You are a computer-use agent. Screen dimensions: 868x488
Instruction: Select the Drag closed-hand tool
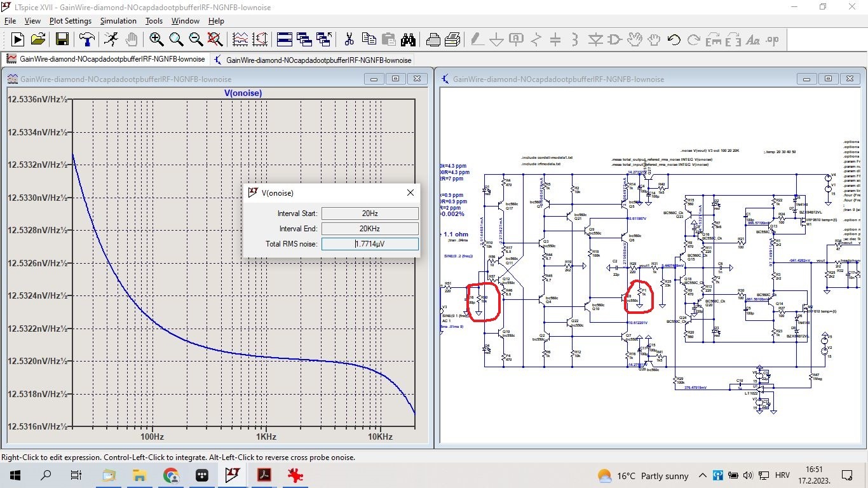pyautogui.click(x=654, y=39)
